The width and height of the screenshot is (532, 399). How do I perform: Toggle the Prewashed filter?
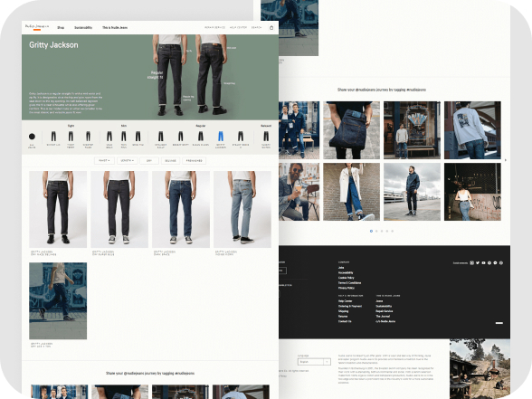194,160
